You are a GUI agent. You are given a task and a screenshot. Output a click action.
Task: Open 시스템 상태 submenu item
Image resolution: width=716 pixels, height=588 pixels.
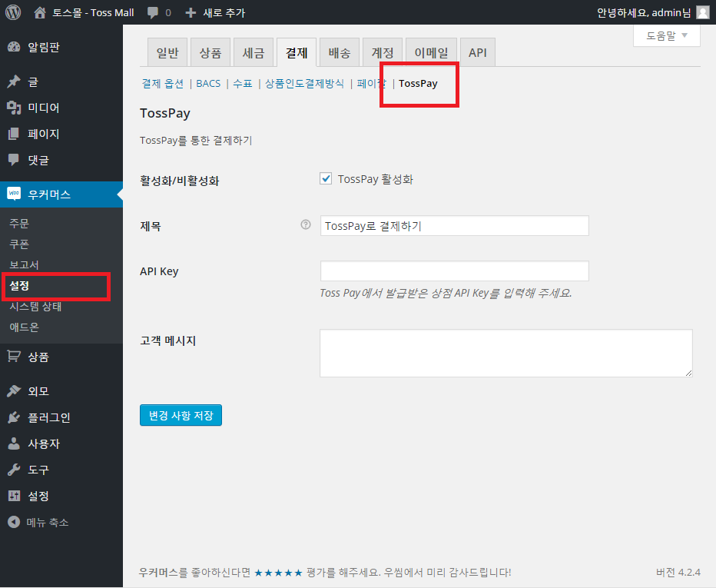tap(35, 306)
